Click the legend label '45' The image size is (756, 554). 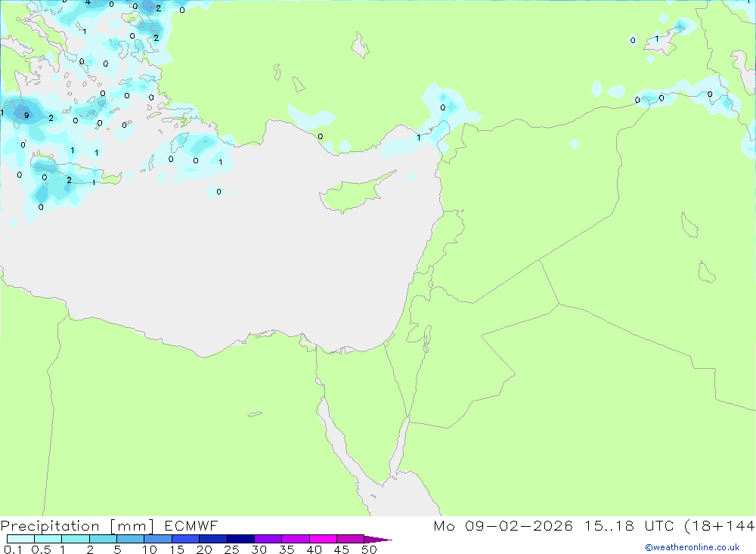click(x=342, y=549)
